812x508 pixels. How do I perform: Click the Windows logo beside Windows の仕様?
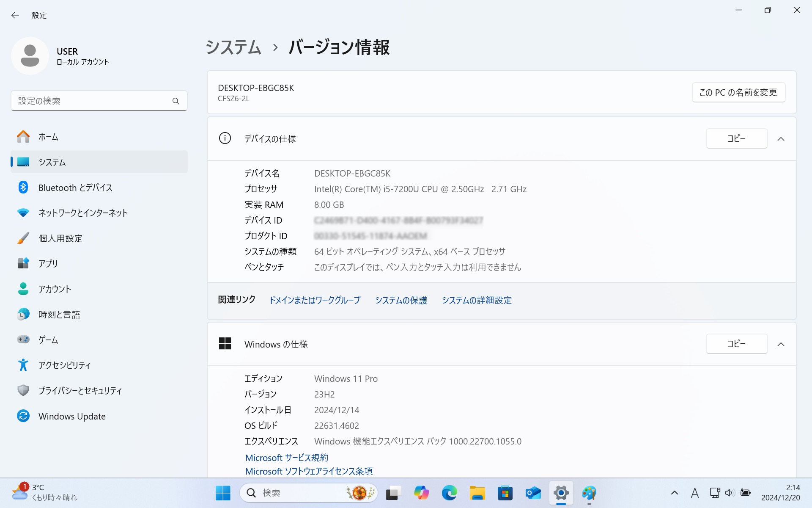(225, 343)
